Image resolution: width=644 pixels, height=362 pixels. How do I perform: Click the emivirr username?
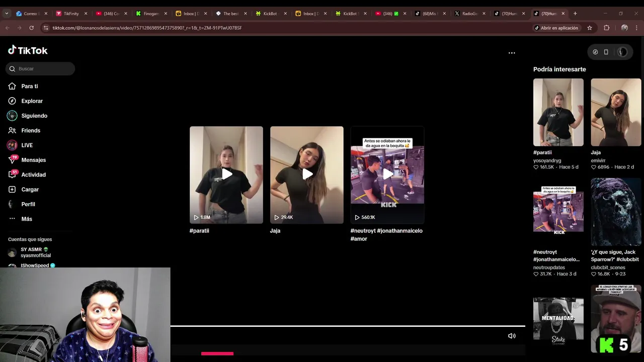(598, 161)
